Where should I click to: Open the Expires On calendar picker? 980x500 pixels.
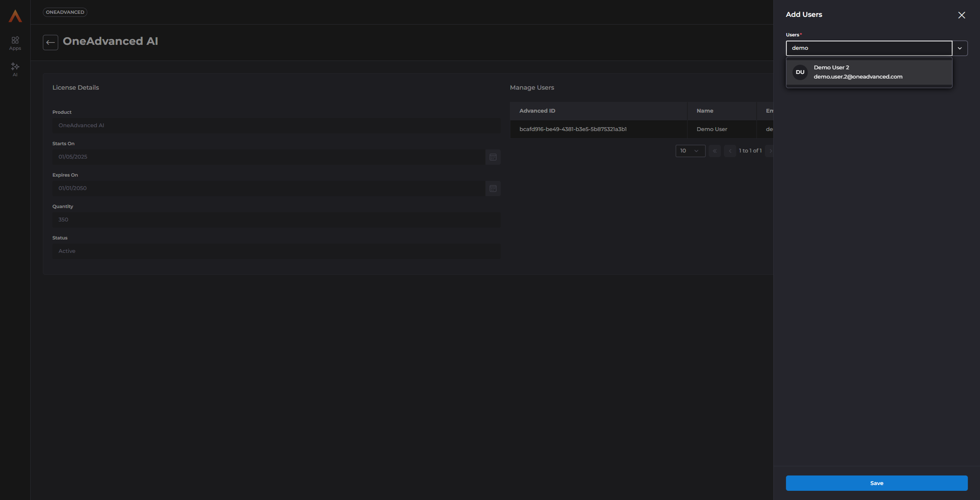(493, 189)
